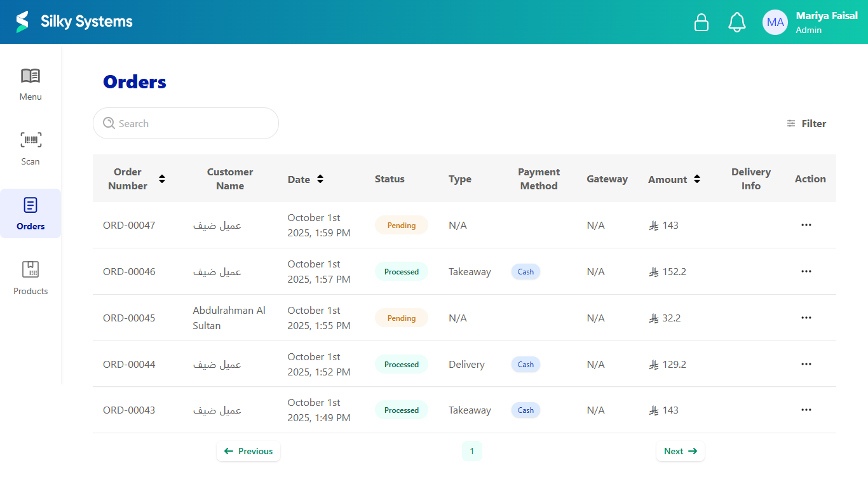
Task: Open the Scan barcode sidebar item
Action: pos(31,149)
